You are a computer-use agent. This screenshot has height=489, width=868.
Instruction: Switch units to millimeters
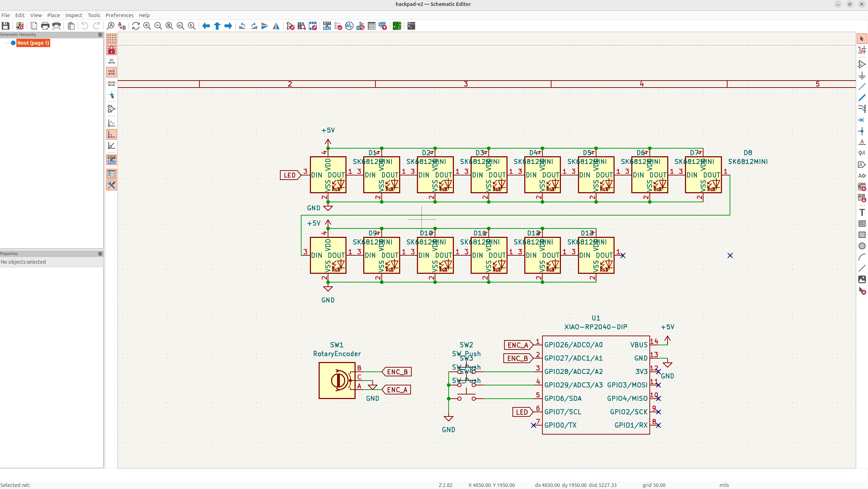tap(112, 83)
